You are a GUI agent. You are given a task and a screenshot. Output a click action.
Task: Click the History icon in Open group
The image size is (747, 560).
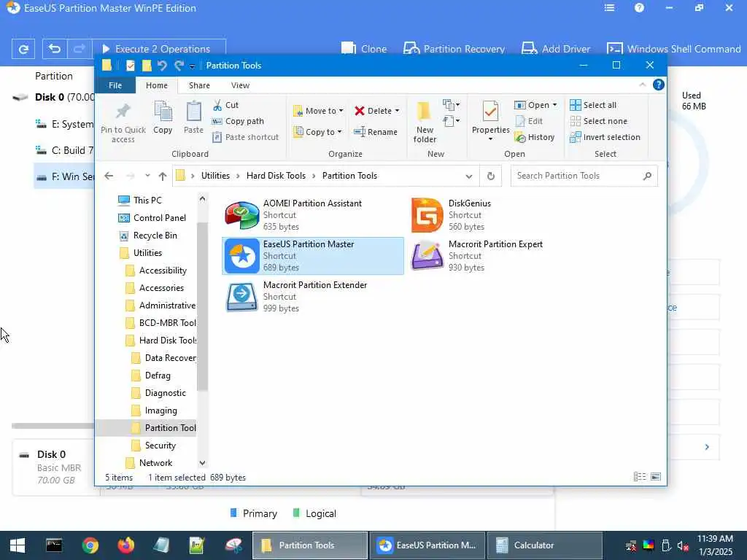coord(520,137)
